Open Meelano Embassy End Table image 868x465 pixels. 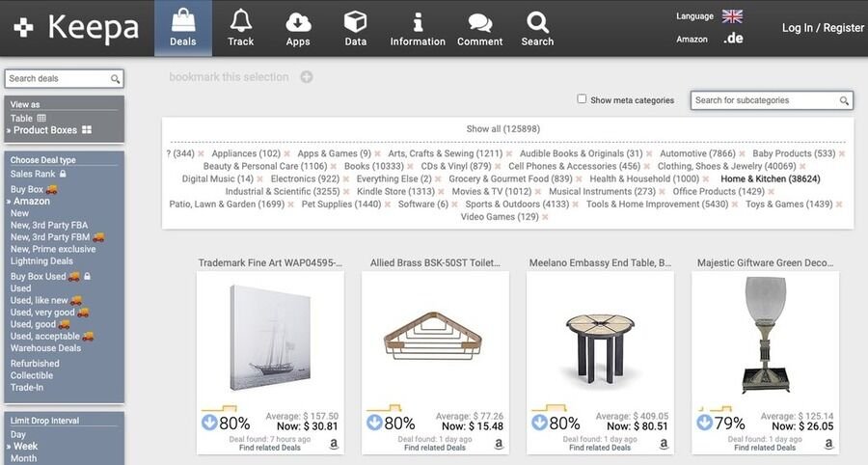pyautogui.click(x=600, y=349)
